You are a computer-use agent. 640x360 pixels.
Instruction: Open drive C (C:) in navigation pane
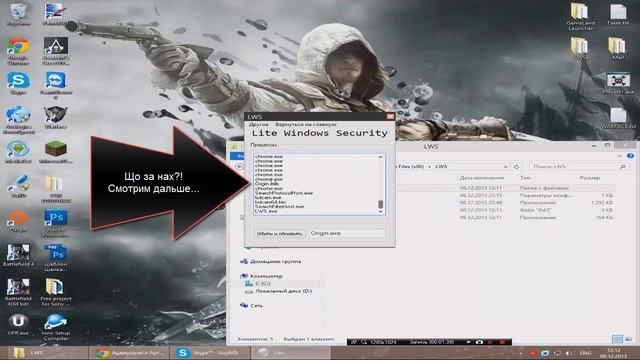point(262,283)
